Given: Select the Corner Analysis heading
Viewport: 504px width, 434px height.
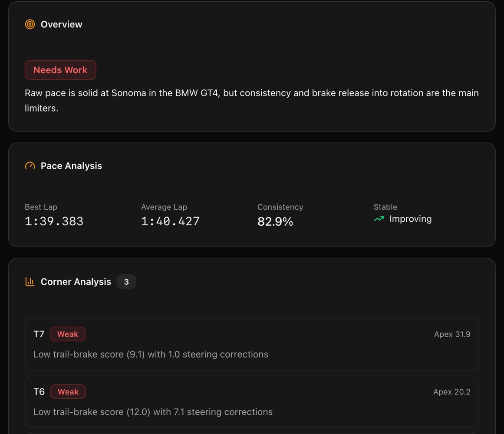Looking at the screenshot, I should [x=76, y=282].
